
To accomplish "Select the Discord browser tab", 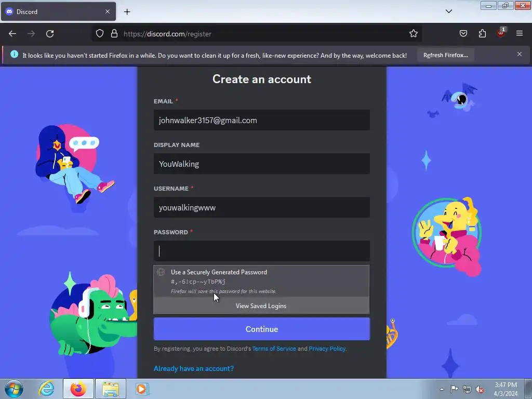I will [58, 11].
